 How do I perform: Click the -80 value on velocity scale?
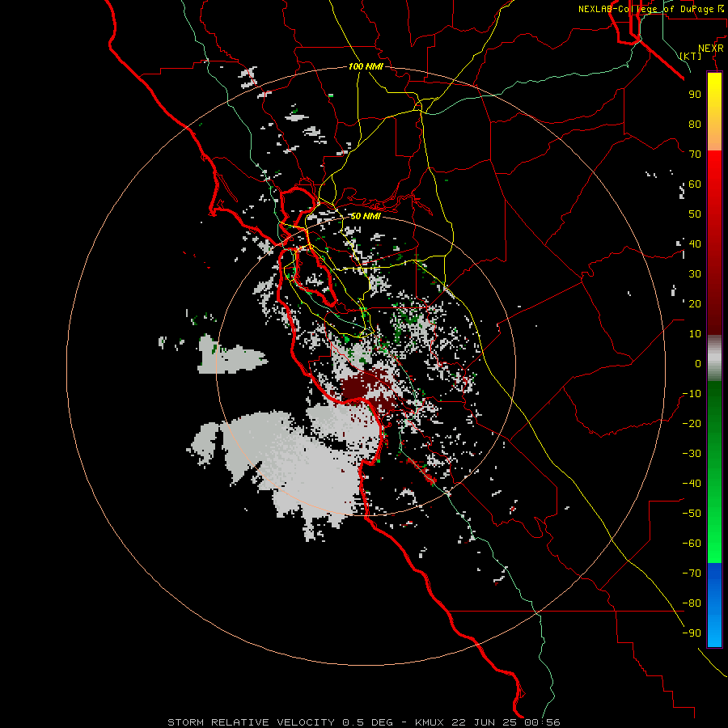(x=692, y=603)
